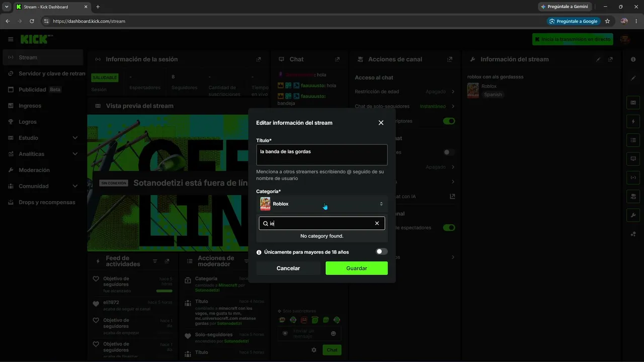Toggle the 18+ only switch
This screenshot has height=362, width=644.
pyautogui.click(x=382, y=251)
